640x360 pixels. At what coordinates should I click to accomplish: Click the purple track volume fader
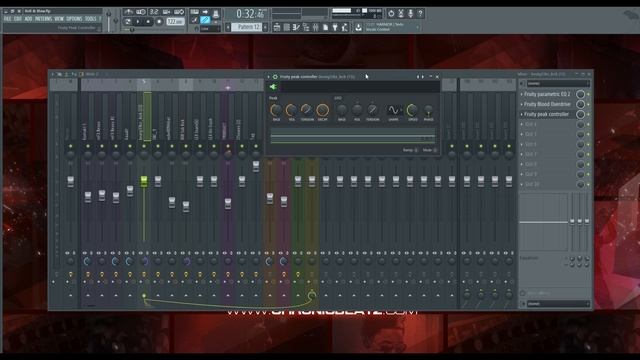click(228, 203)
